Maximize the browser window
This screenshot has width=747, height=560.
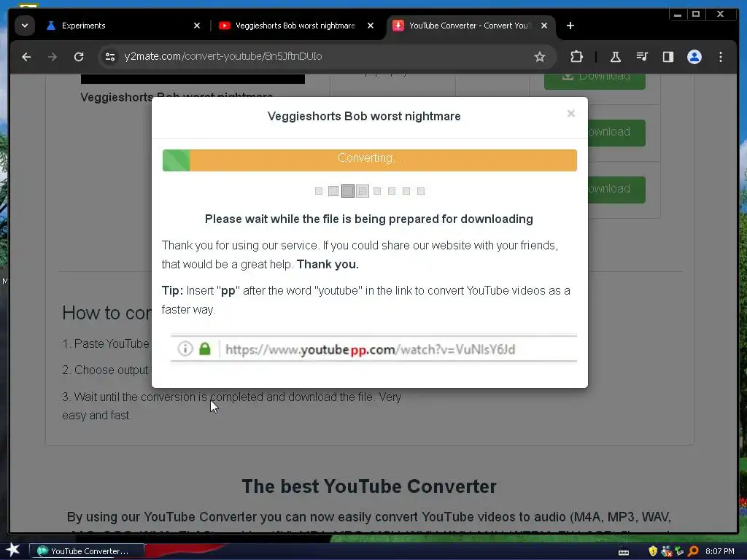696,15
